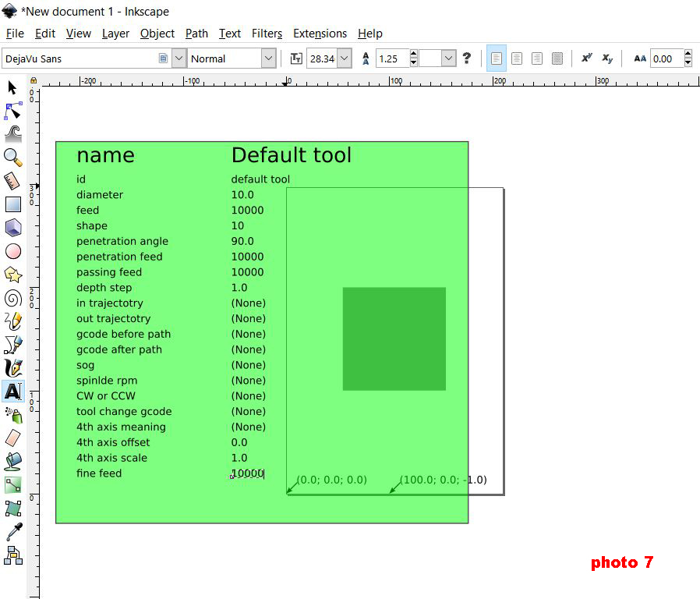The height and width of the screenshot is (599, 700).
Task: Toggle align text left
Action: (x=496, y=58)
